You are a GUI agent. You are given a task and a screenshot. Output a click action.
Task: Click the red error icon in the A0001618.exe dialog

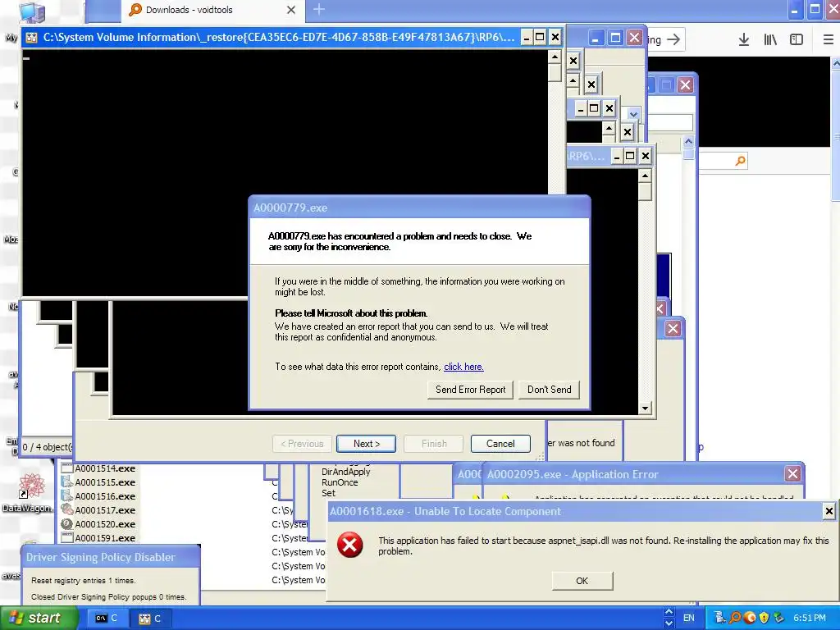point(349,545)
